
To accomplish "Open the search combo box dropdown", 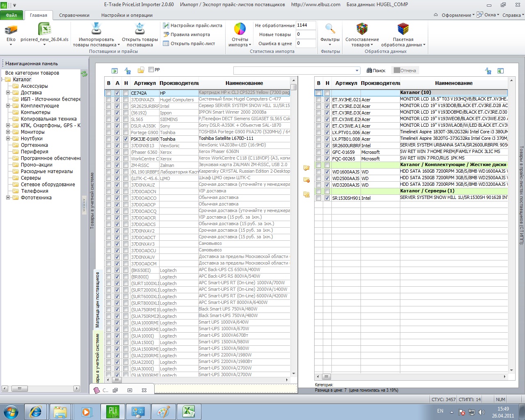I will (x=356, y=71).
